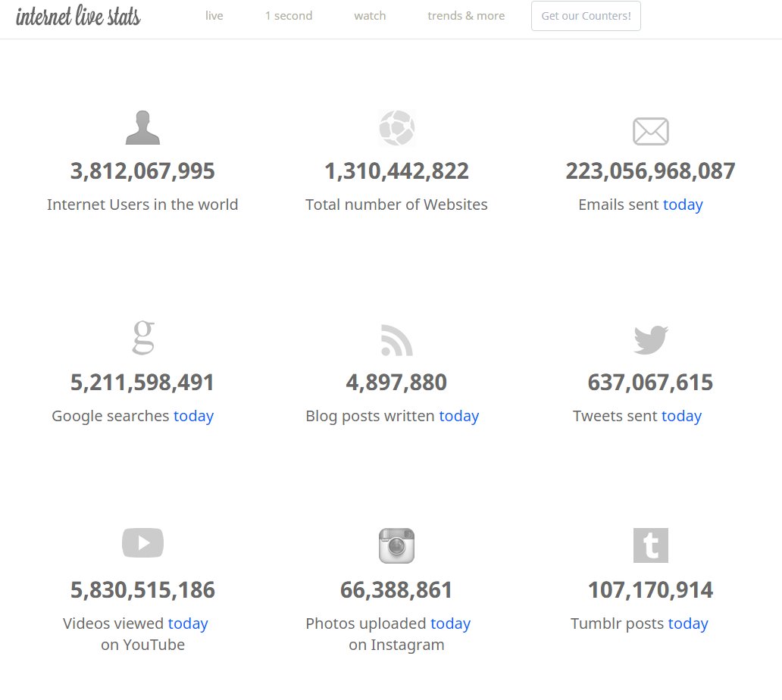This screenshot has height=700, width=782.
Task: Click the Twitter bird icon
Action: 650,339
